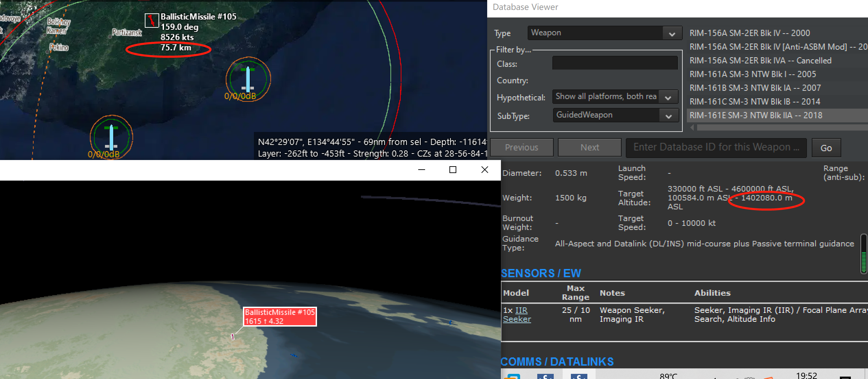The image size is (868, 379).
Task: Click the Enter Database ID input field
Action: 716,147
